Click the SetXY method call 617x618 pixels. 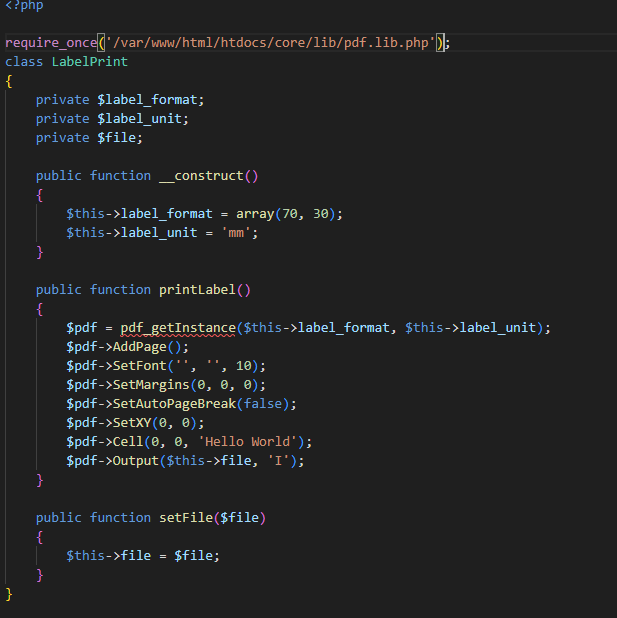click(x=132, y=423)
